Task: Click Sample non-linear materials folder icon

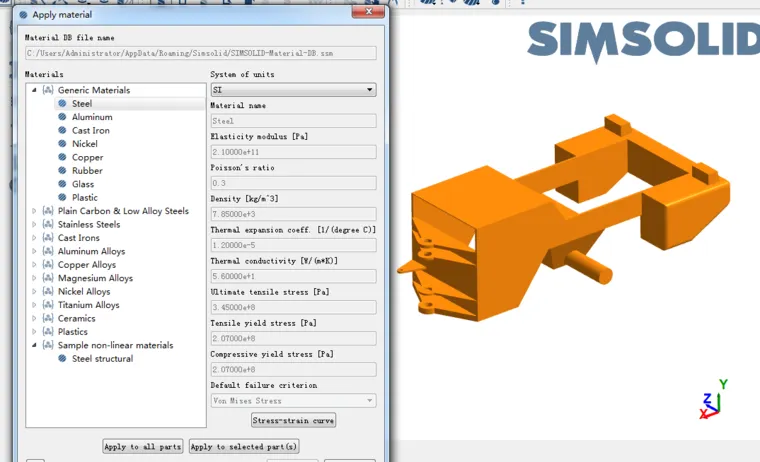Action: point(48,345)
